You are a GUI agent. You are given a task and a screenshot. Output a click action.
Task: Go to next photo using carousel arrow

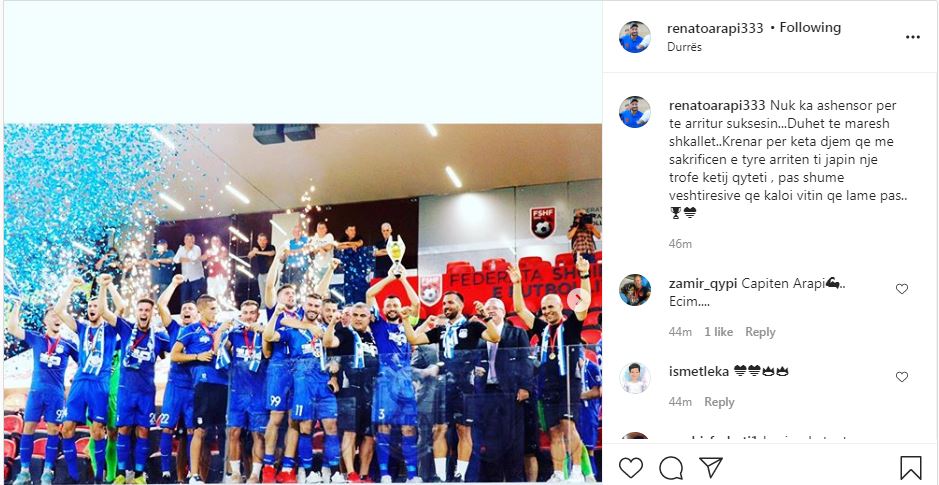click(578, 300)
